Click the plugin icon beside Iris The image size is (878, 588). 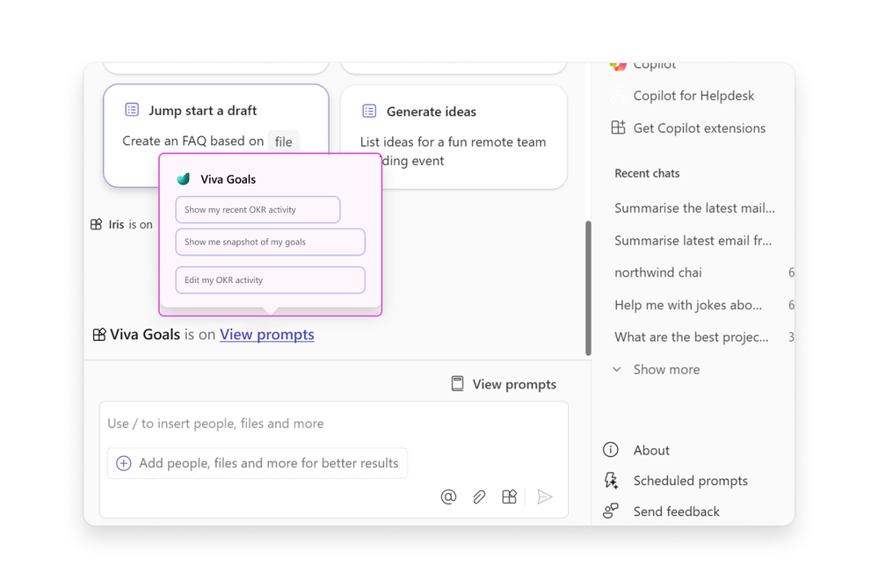pos(97,224)
